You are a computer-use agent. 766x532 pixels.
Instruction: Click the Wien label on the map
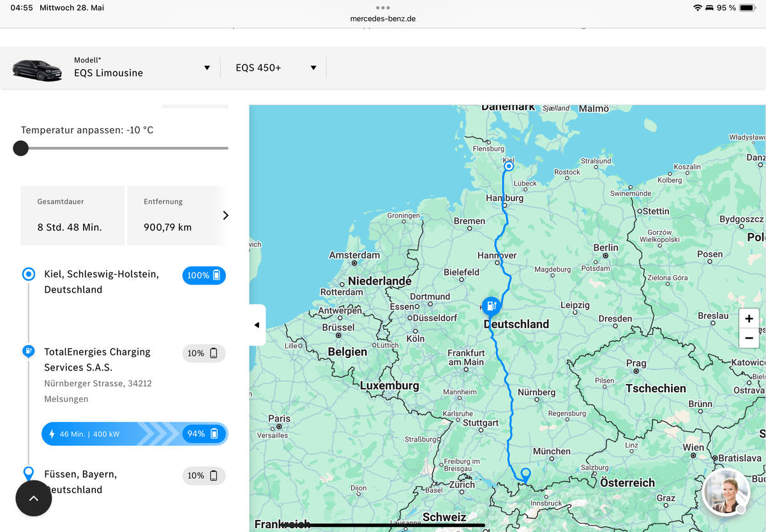pos(693,447)
